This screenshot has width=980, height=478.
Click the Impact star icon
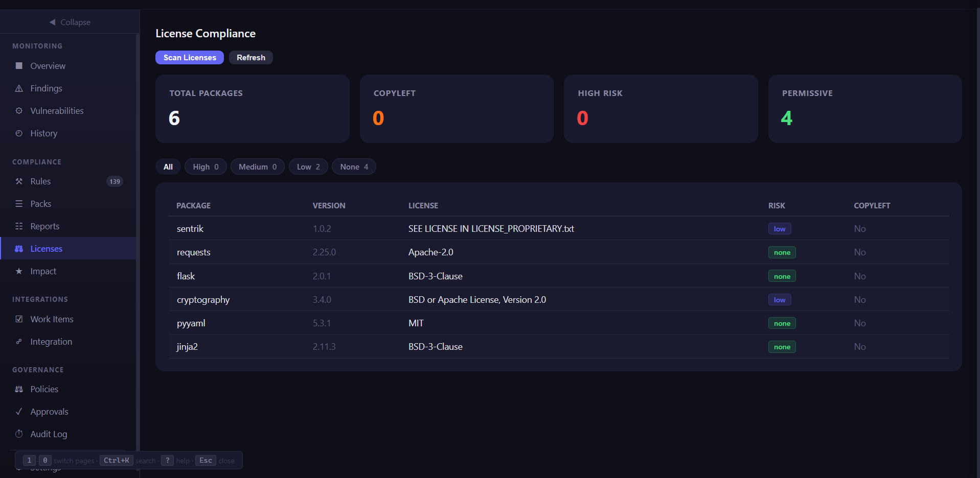[x=19, y=271]
